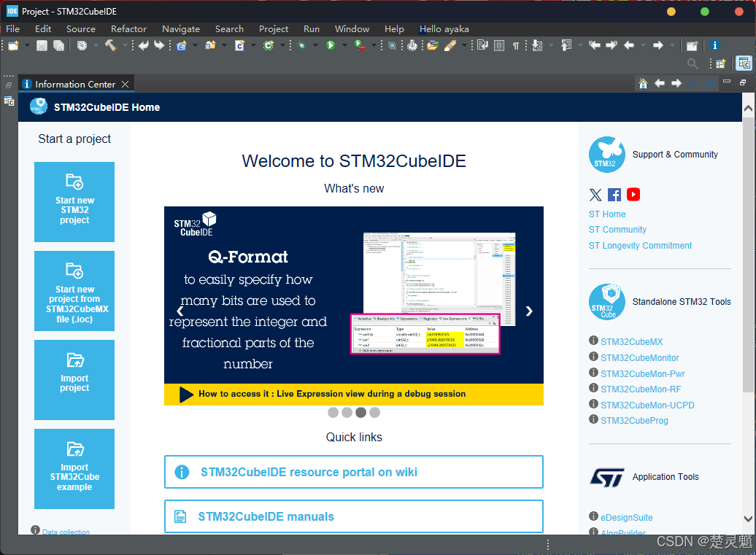756x555 pixels.
Task: Click the new C source file icon
Action: [239, 46]
